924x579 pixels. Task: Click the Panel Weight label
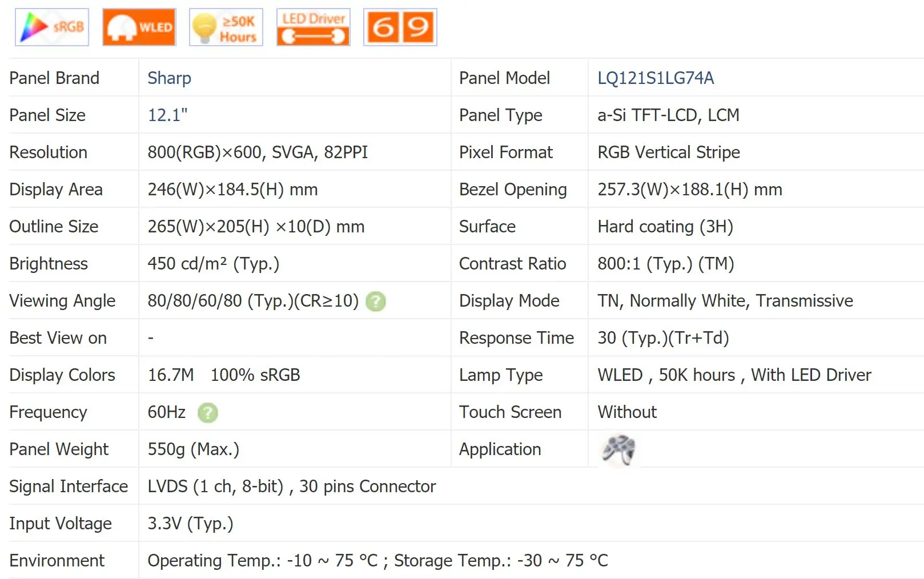click(59, 449)
